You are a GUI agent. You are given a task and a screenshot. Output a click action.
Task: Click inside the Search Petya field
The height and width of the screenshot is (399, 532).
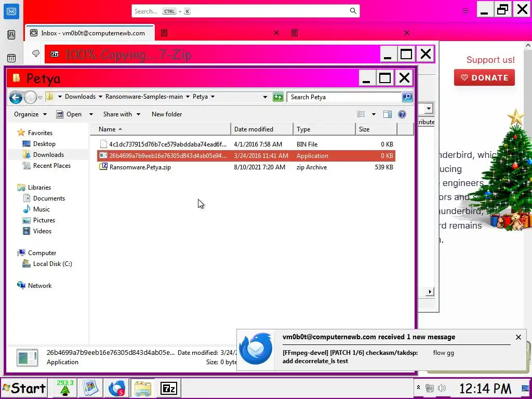[x=344, y=97]
